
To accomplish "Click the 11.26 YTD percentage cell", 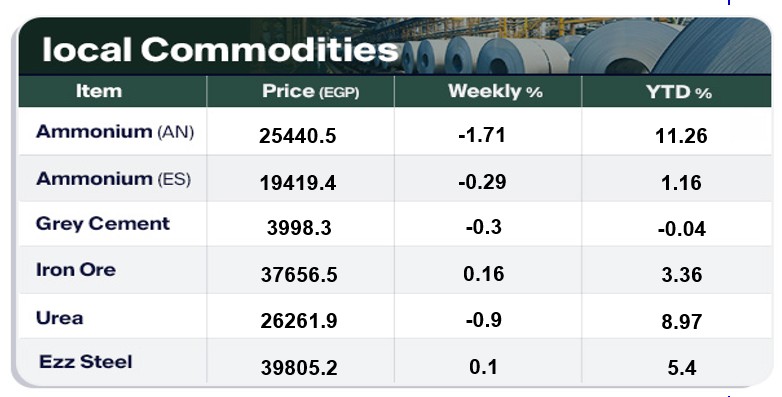I will pos(681,136).
